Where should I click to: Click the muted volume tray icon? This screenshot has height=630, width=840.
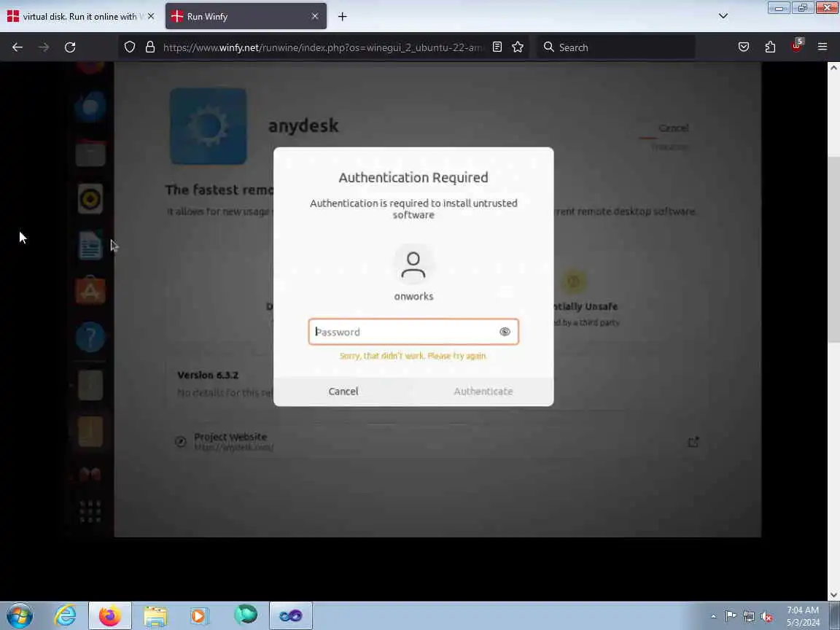point(766,617)
